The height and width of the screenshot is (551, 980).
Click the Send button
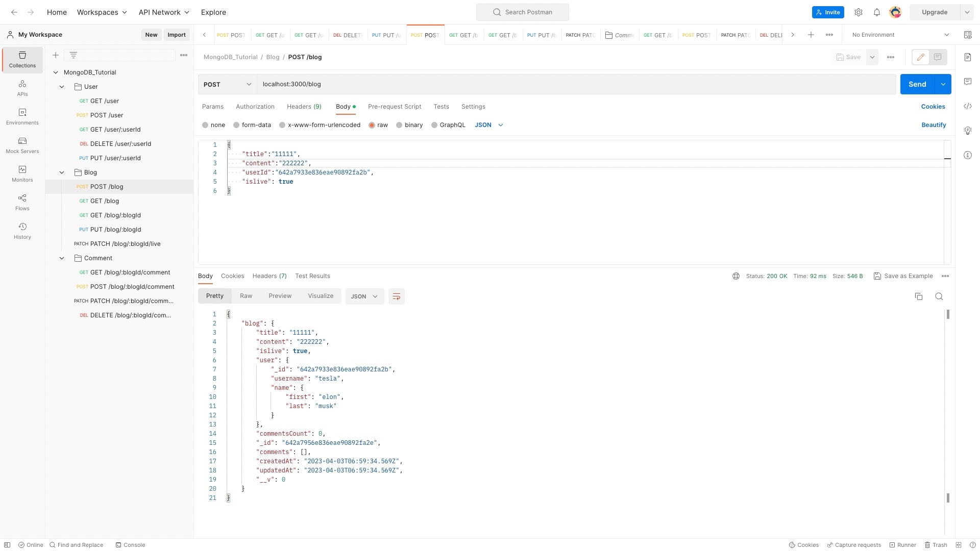(917, 84)
